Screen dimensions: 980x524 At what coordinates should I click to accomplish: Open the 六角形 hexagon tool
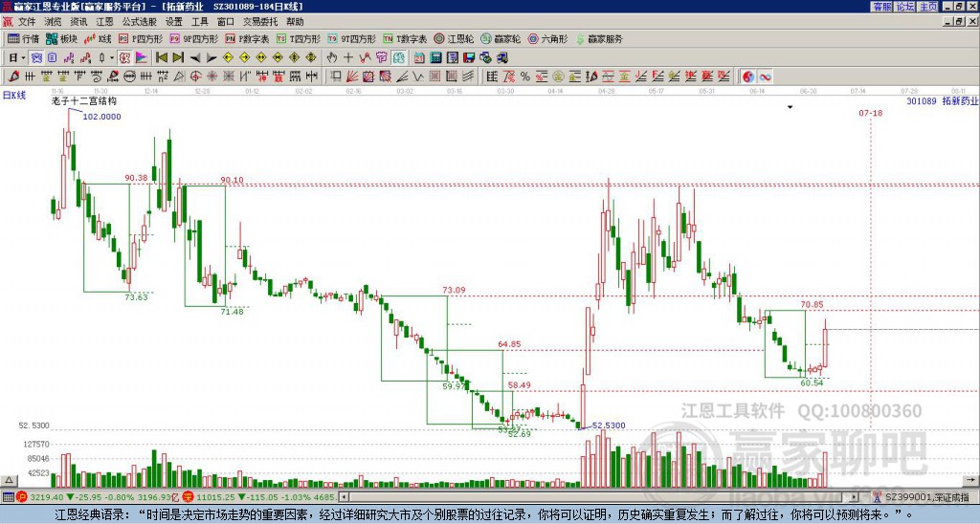[x=547, y=38]
